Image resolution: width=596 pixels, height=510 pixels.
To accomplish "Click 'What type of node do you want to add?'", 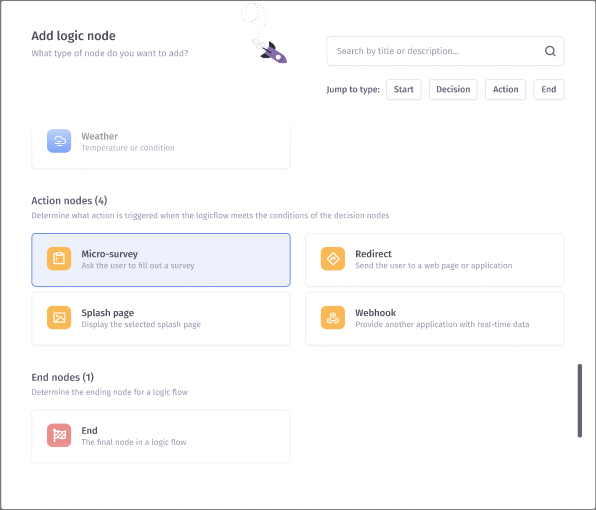I will pos(110,53).
